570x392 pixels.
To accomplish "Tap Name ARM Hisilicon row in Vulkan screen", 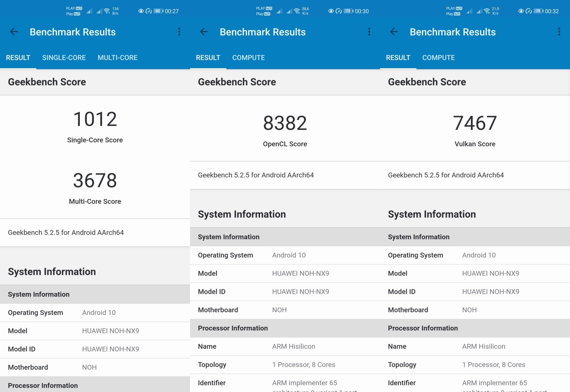I will click(475, 347).
